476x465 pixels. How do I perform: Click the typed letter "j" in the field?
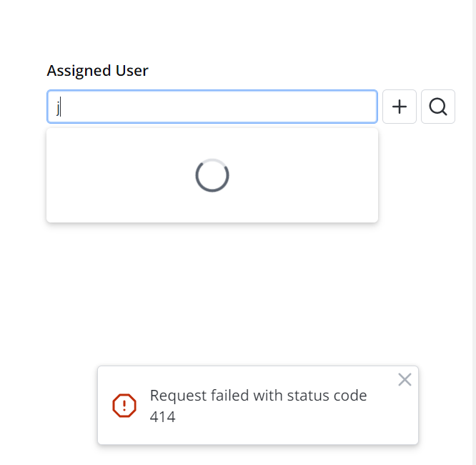[59, 107]
